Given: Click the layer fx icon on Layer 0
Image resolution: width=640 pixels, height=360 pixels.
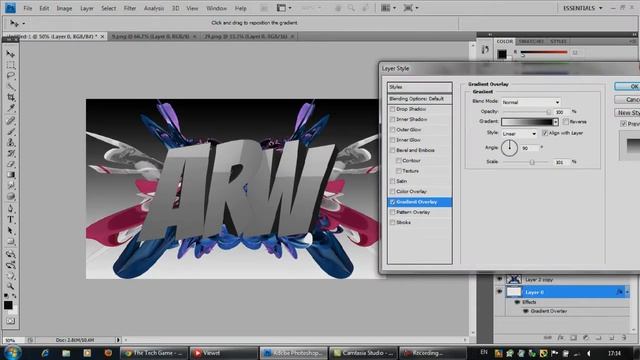Looking at the screenshot, I should pyautogui.click(x=619, y=292).
